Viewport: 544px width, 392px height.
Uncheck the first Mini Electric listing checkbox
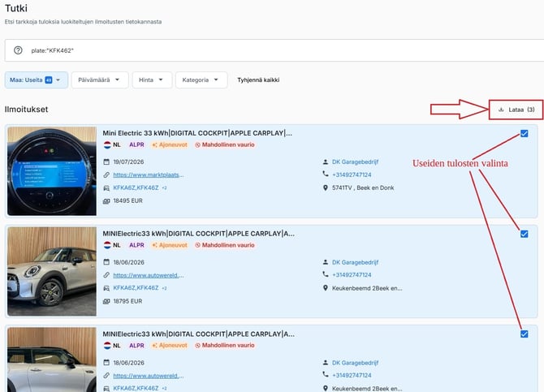point(525,134)
